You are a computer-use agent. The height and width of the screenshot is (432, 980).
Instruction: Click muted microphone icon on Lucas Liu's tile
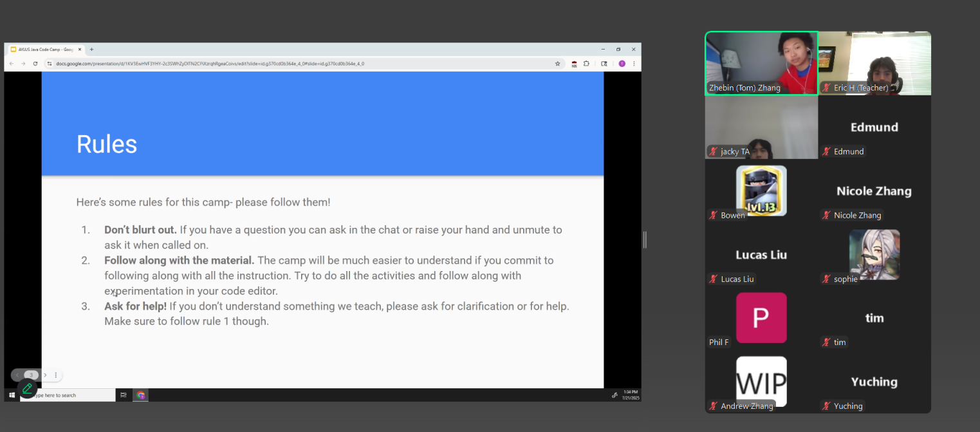pyautogui.click(x=713, y=279)
